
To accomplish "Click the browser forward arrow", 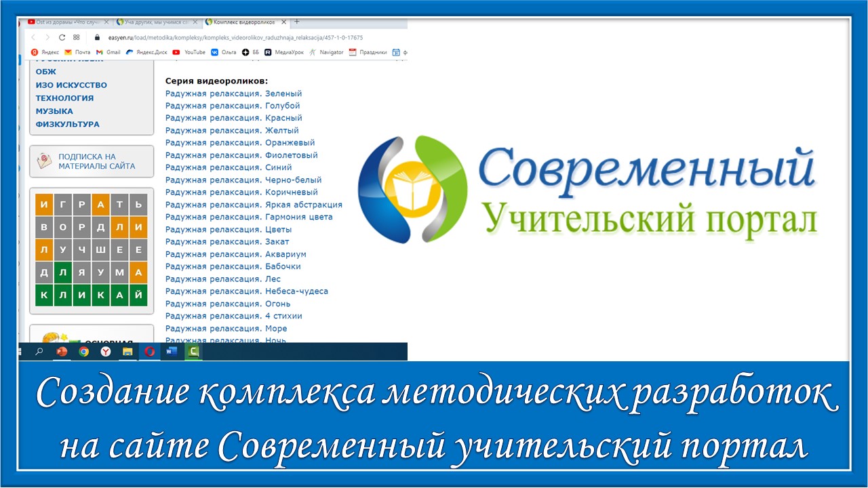I will tap(47, 37).
